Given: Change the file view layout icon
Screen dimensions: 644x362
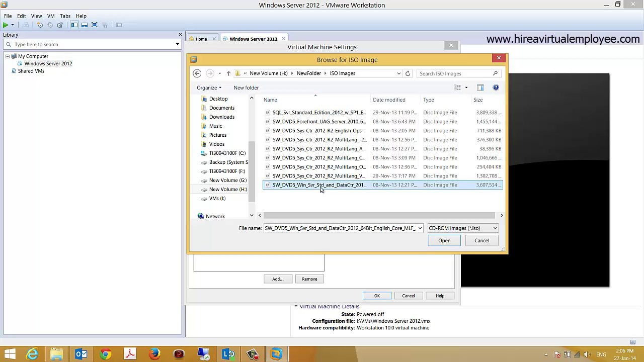Looking at the screenshot, I should tap(457, 87).
